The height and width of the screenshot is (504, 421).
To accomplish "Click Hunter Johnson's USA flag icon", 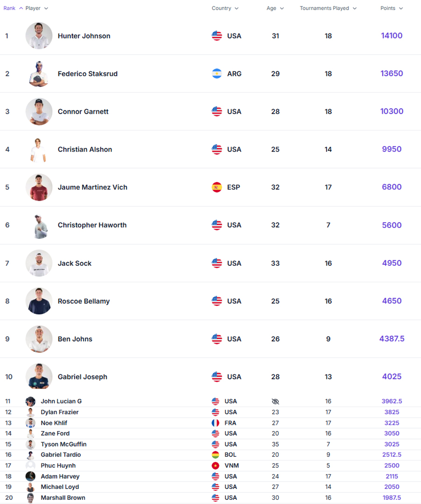I will coord(217,36).
